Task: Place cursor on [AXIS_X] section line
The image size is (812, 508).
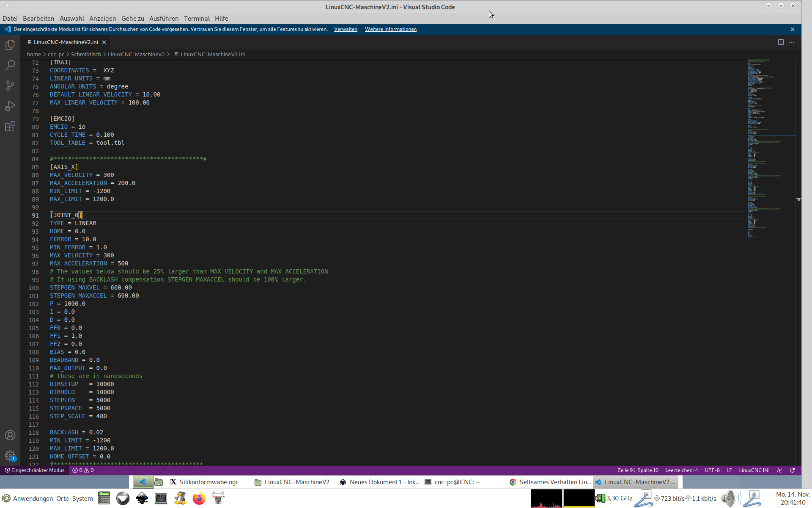Action: [64, 167]
